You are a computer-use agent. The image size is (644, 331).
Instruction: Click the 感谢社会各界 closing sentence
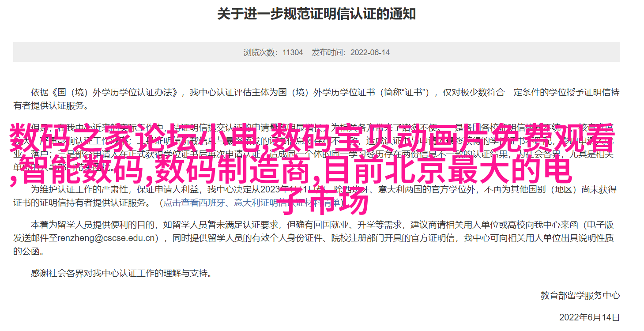tap(121, 274)
